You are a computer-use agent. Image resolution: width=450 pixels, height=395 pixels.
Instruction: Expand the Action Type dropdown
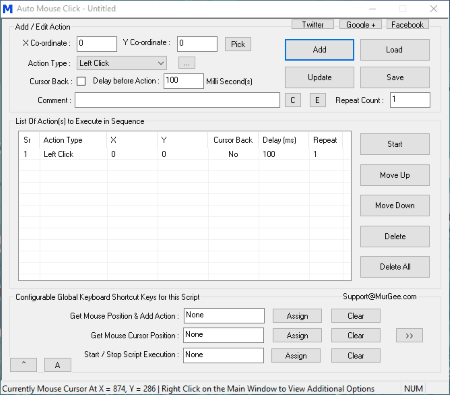pos(122,63)
